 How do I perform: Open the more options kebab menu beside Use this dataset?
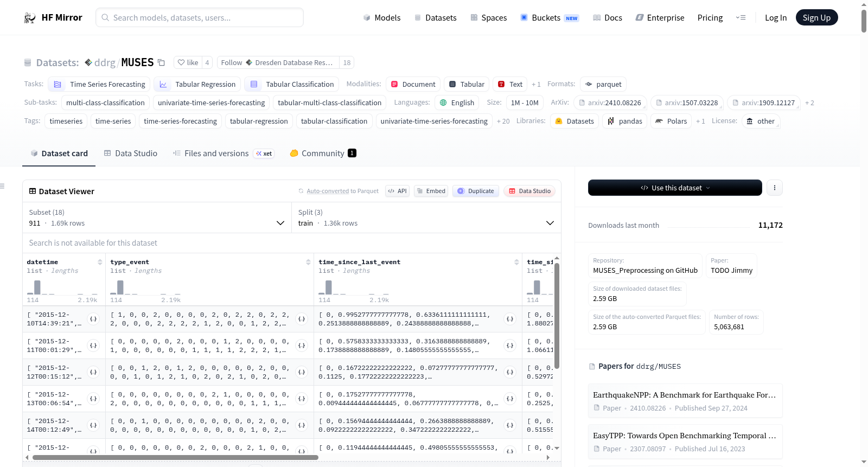(x=775, y=188)
